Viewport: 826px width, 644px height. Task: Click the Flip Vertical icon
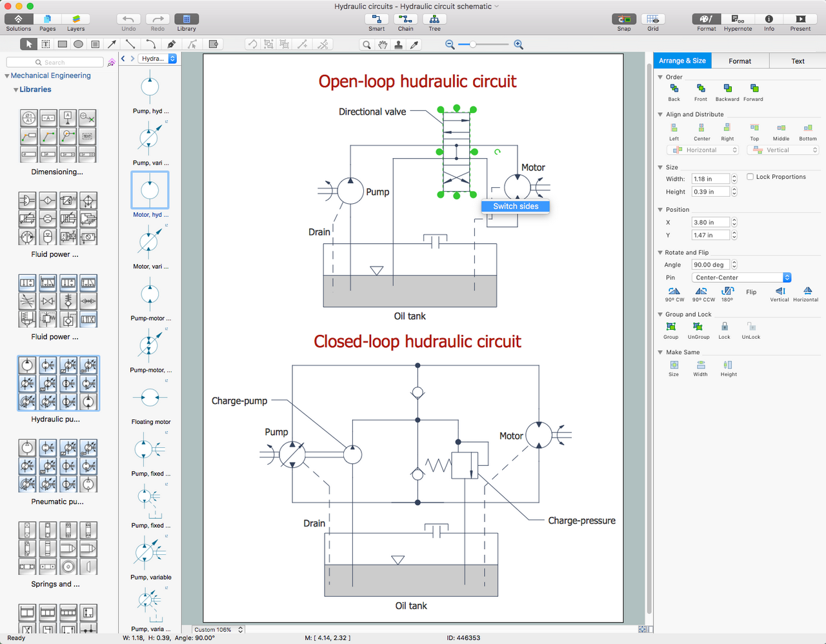pyautogui.click(x=780, y=292)
